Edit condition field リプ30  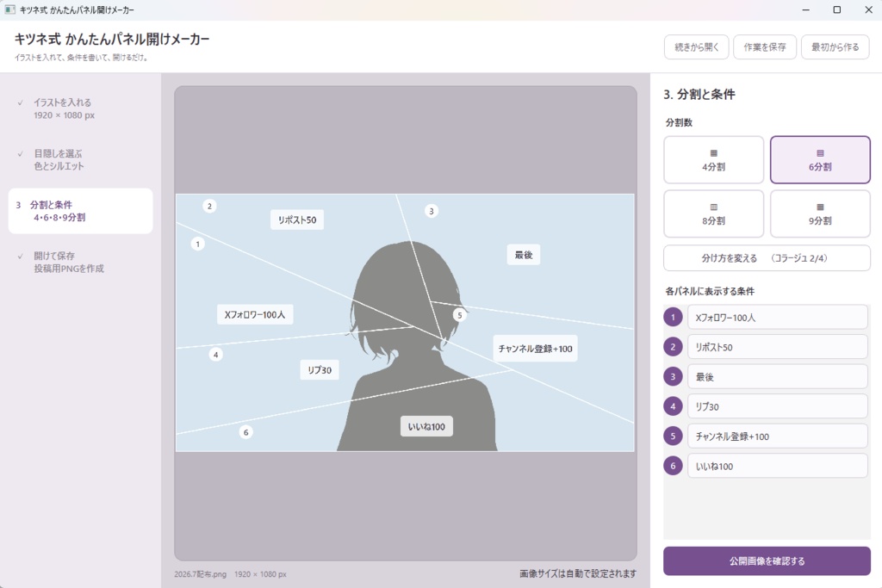(778, 406)
